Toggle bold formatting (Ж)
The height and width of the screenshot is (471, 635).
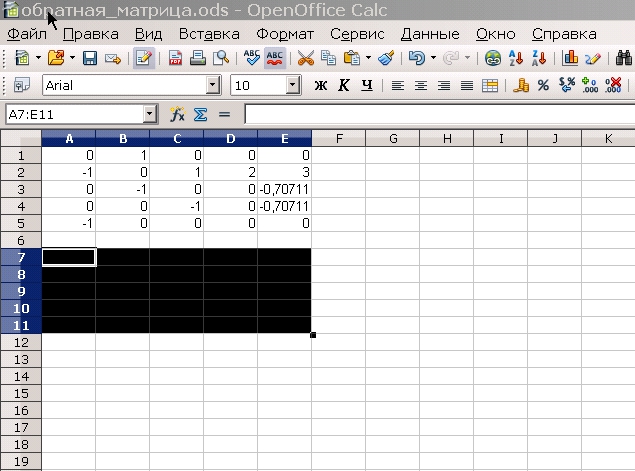321,86
